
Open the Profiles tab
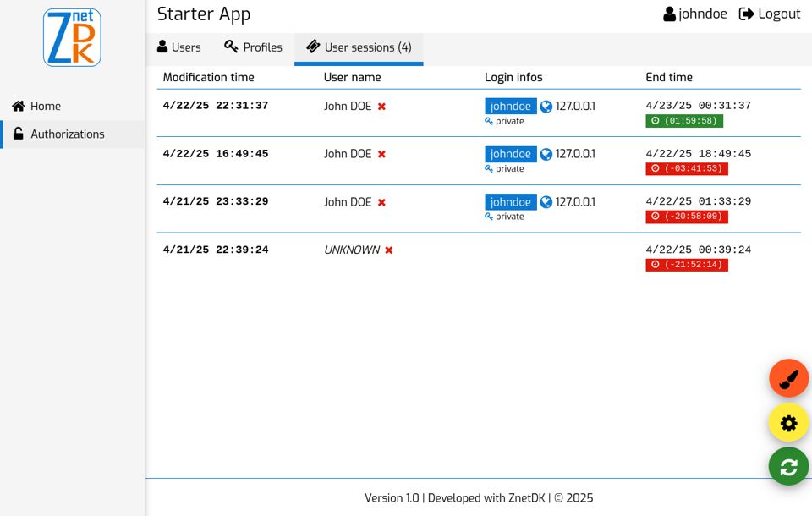click(253, 47)
